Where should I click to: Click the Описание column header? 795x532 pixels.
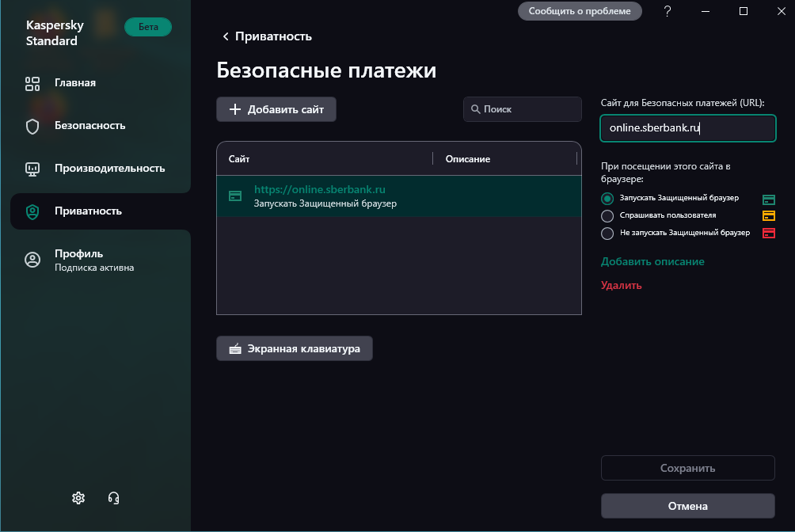click(467, 159)
